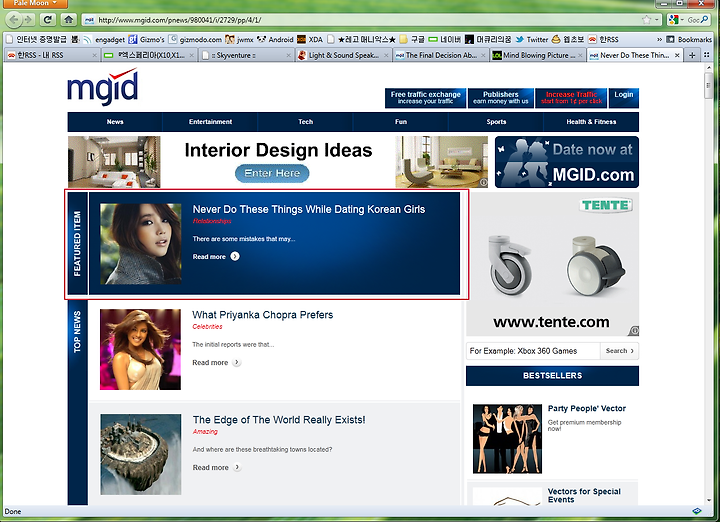Screen dimensions: 720x522
Task: Click the magnifier icon in the search box
Action: click(x=704, y=20)
